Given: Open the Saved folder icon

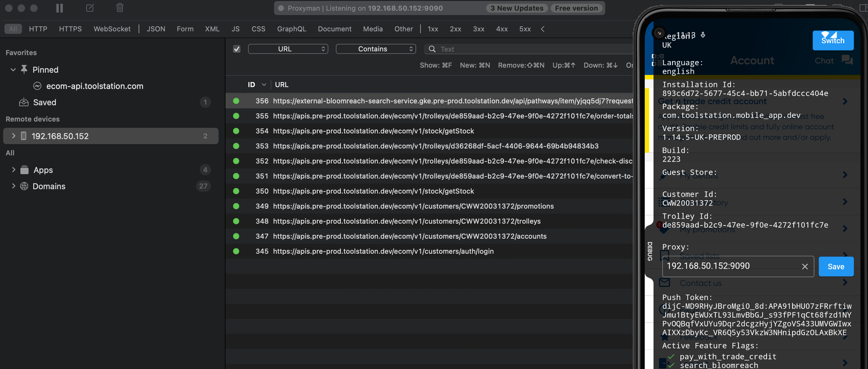Looking at the screenshot, I should point(24,102).
